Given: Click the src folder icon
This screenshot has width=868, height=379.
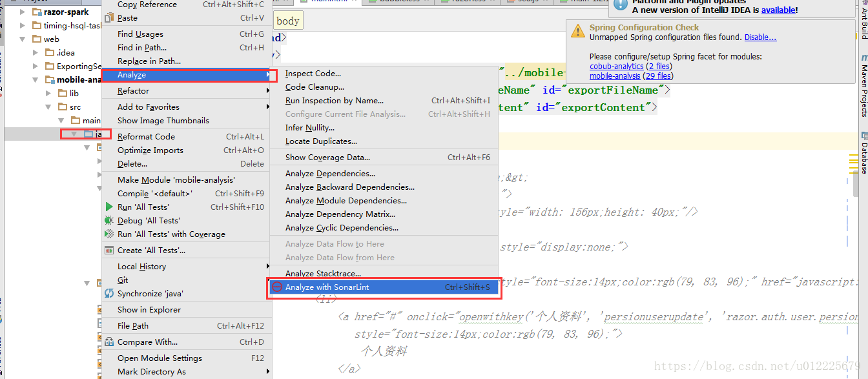Looking at the screenshot, I should (x=63, y=107).
